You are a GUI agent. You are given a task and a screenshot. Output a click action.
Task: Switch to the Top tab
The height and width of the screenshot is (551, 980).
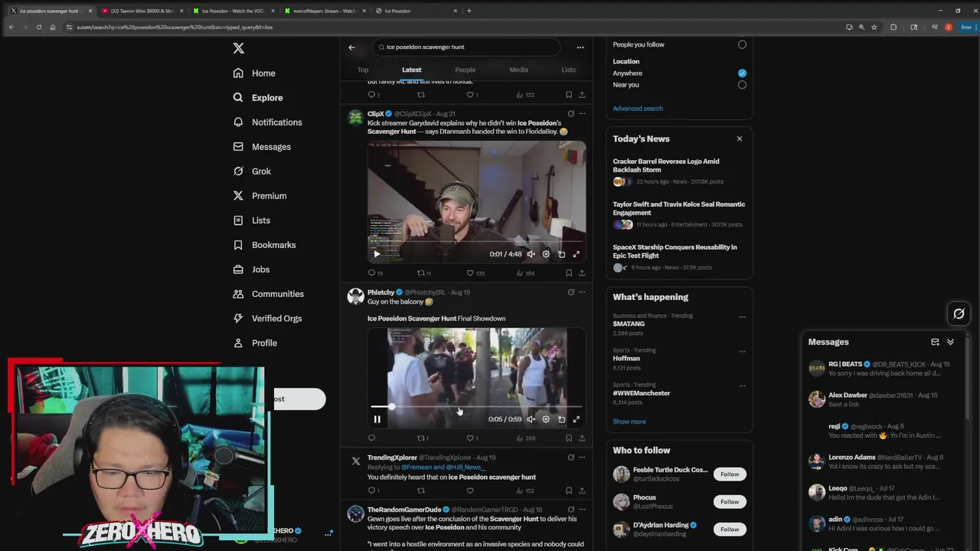pyautogui.click(x=363, y=70)
